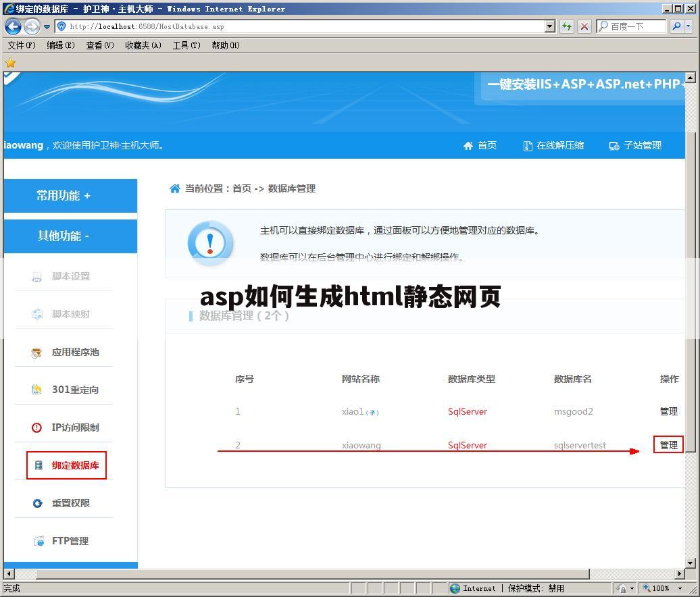Click the refresh icon in the browser toolbar

click(x=568, y=26)
